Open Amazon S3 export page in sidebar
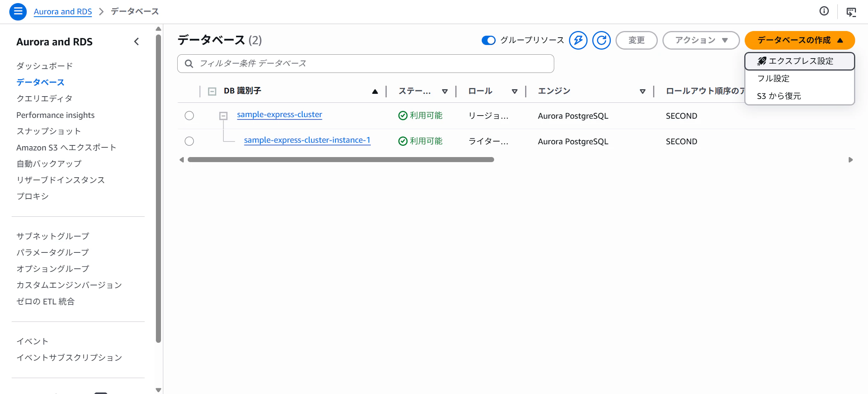This screenshot has width=868, height=394. click(x=66, y=148)
